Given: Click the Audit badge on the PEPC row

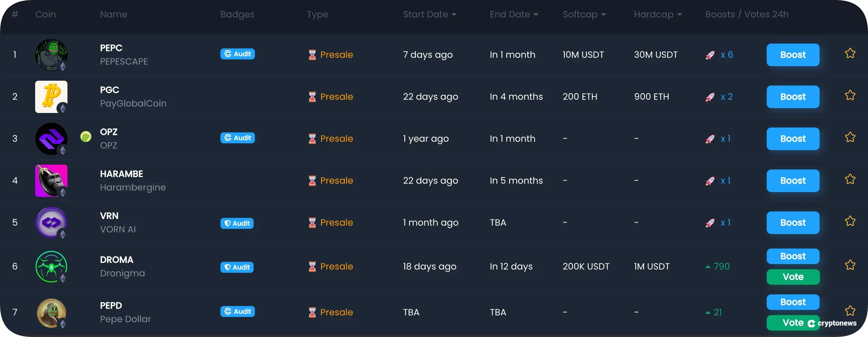Looking at the screenshot, I should click(237, 54).
